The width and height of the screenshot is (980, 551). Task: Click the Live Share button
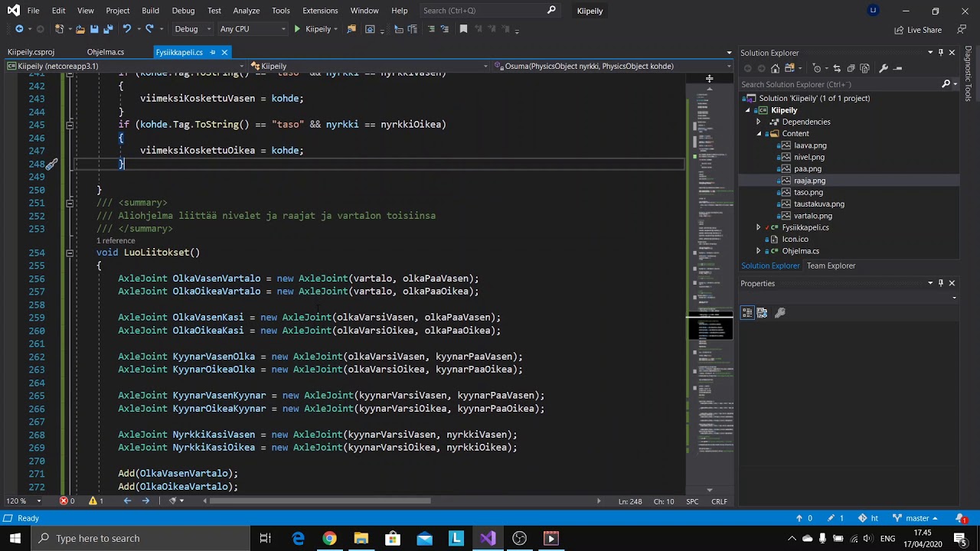click(918, 30)
